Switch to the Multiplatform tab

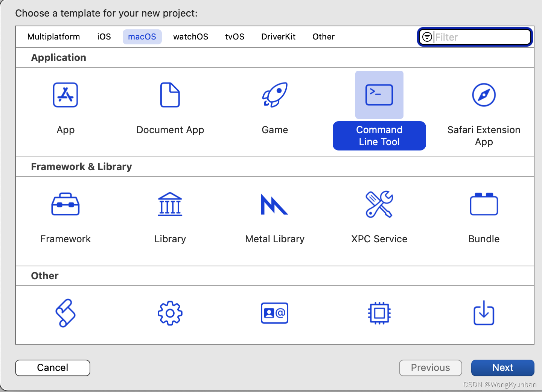point(54,37)
